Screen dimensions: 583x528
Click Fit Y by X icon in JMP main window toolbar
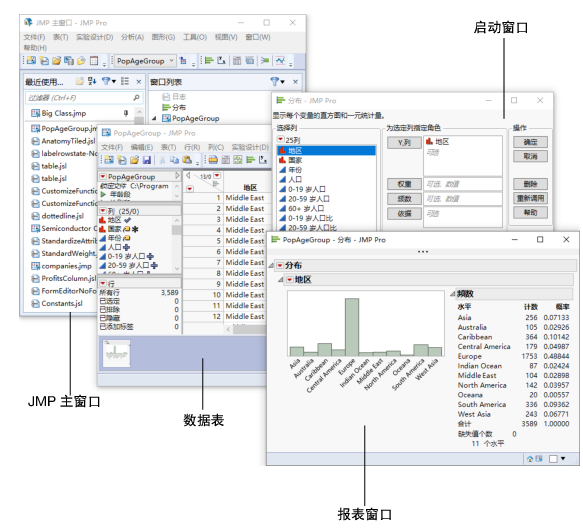coord(222,60)
